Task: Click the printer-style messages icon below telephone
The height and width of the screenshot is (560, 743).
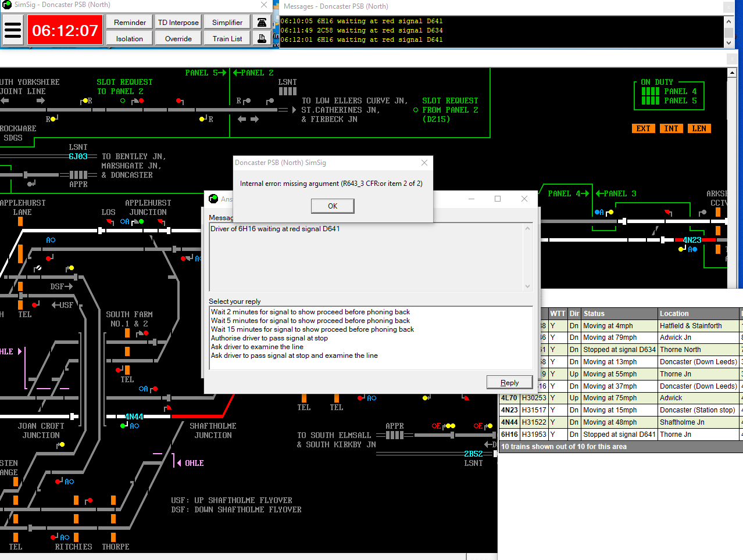Action: (x=262, y=38)
